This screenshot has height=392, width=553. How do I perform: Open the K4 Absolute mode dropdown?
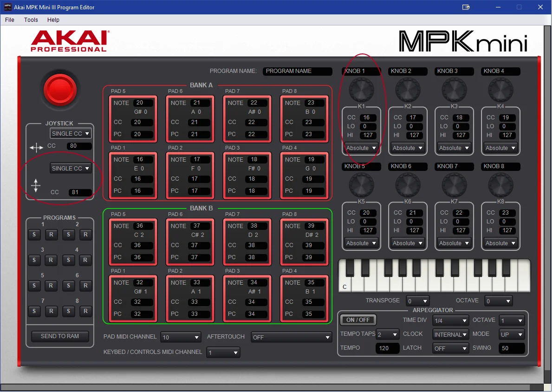click(x=501, y=148)
